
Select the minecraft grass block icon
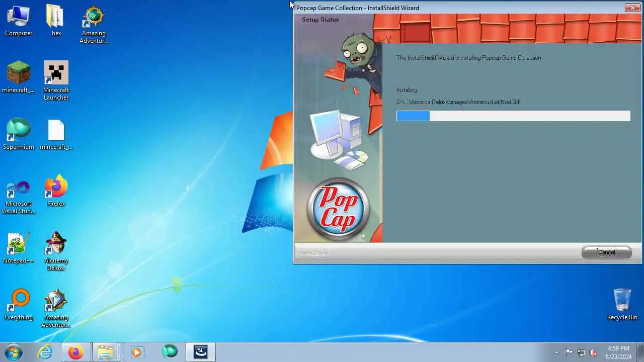coord(19,77)
